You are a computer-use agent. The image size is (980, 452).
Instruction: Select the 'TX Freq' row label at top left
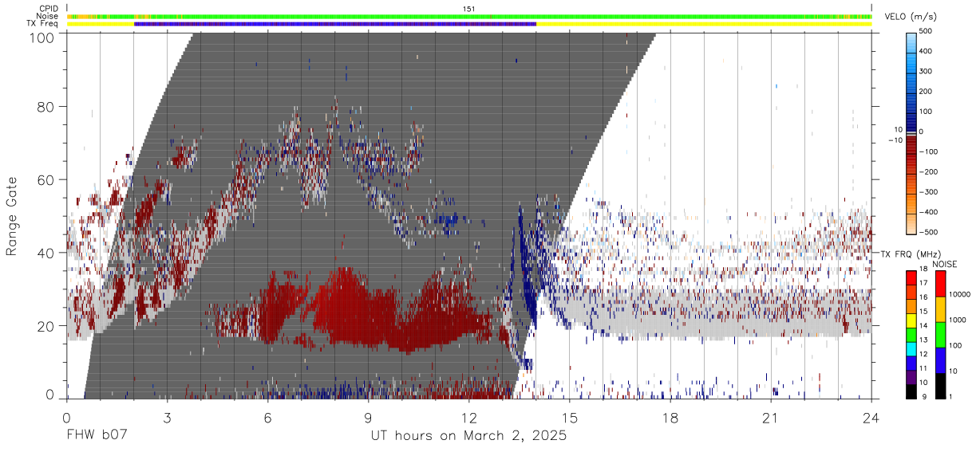(44, 24)
